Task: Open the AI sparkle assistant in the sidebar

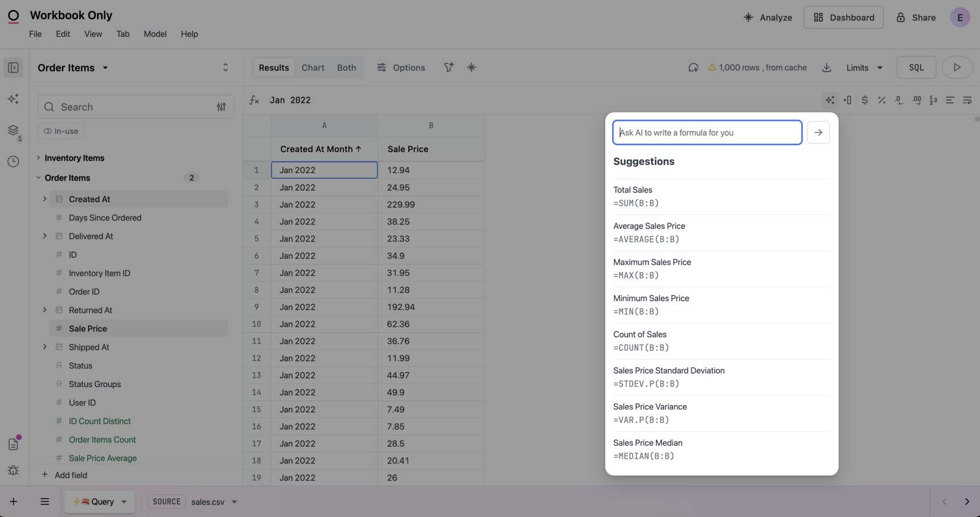Action: tap(13, 99)
